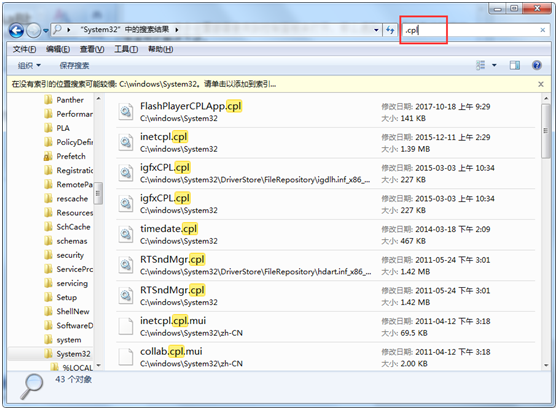Screen dimensions: 558x410
Task: Click the System32 folder icon in tree
Action: pyautogui.click(x=48, y=354)
